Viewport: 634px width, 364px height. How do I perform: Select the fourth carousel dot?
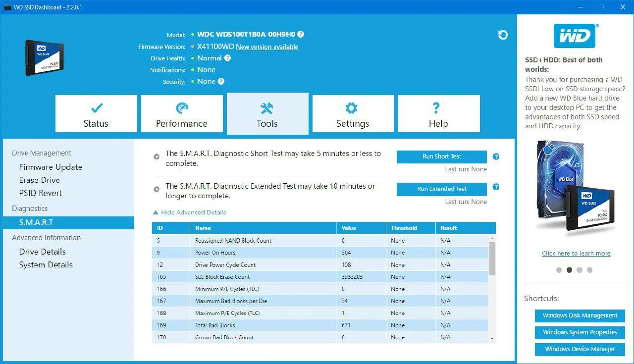pos(589,270)
